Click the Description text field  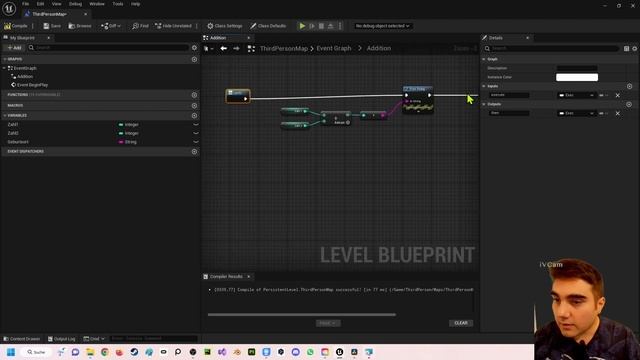(x=577, y=68)
